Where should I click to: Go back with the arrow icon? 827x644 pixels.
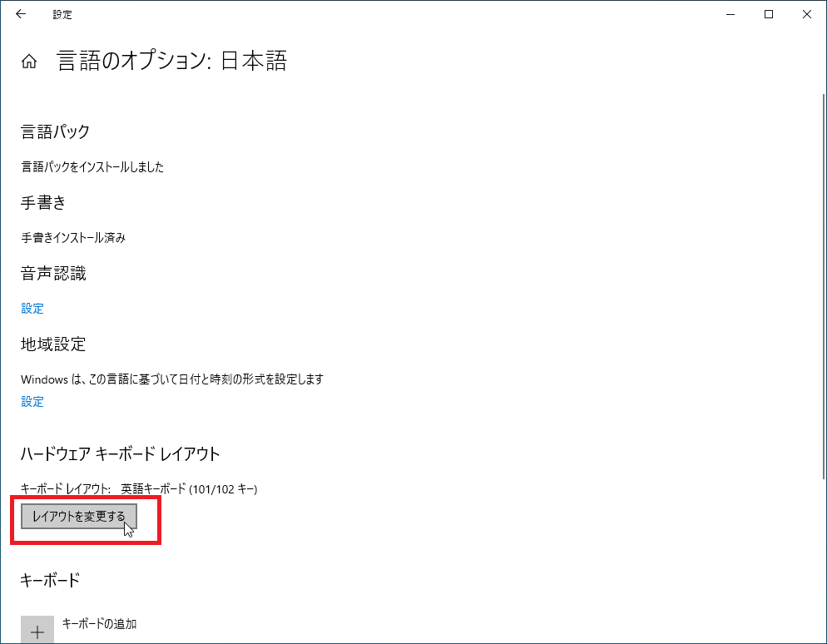21,14
